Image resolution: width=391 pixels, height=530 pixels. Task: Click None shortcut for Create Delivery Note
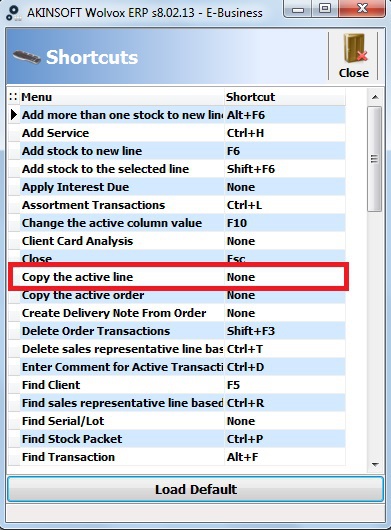click(x=285, y=313)
